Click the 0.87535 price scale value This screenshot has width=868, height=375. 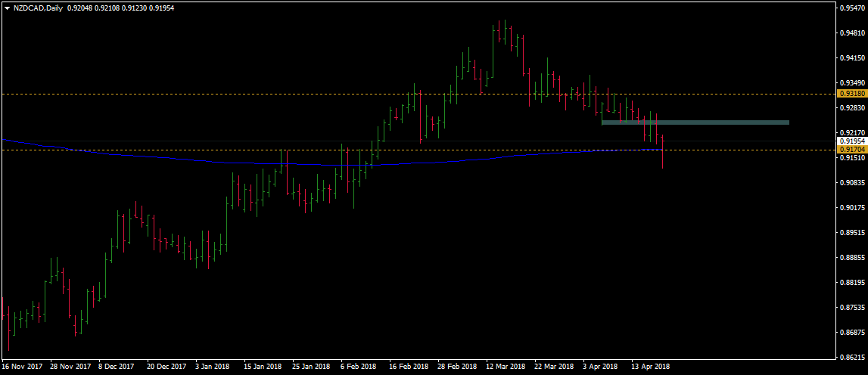[x=853, y=308]
